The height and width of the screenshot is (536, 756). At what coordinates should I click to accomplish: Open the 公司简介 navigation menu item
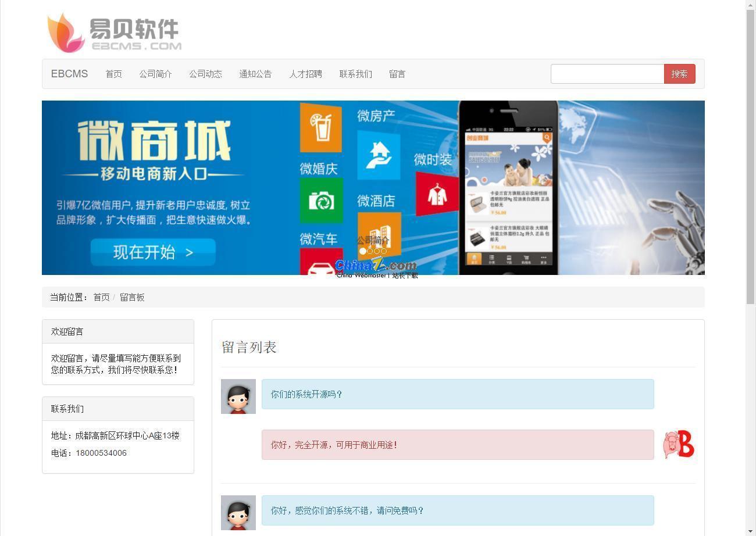tap(155, 74)
